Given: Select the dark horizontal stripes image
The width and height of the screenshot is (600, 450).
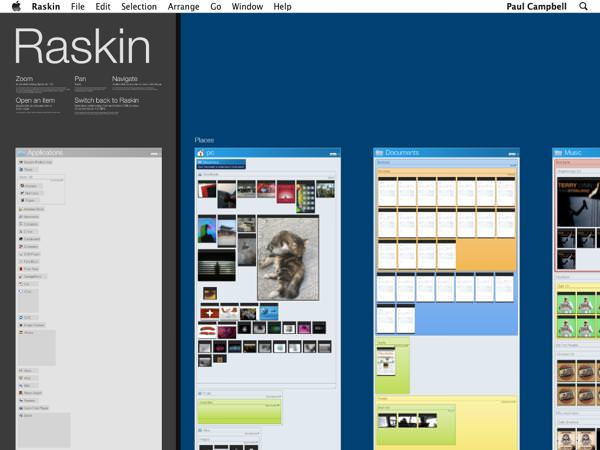Looking at the screenshot, I should (217, 266).
